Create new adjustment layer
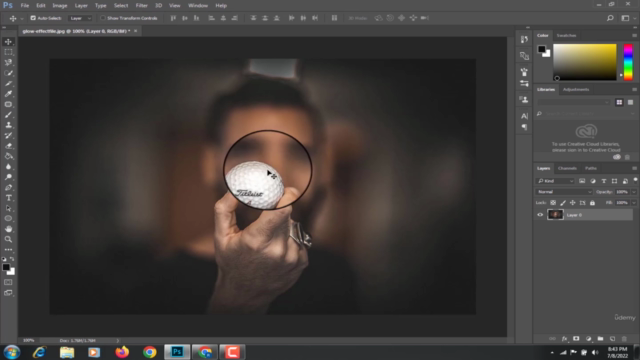The height and width of the screenshot is (360, 640). tap(588, 339)
